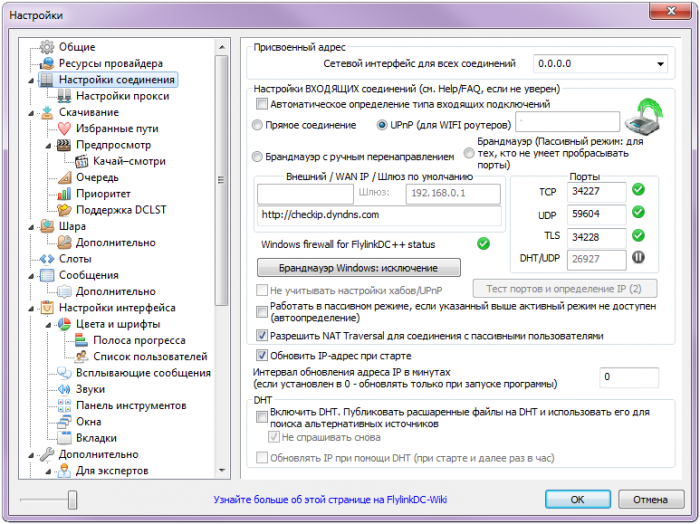Enable automatic incoming connection type detection checkbox

coord(263,104)
